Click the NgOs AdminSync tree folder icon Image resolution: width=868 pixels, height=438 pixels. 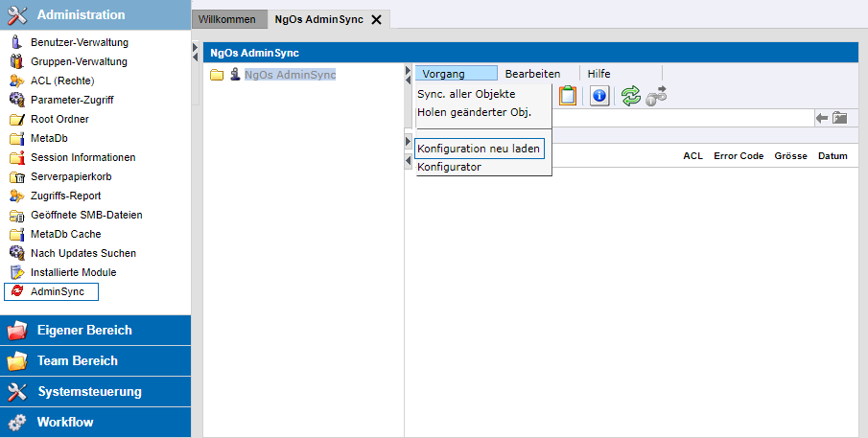click(x=217, y=75)
